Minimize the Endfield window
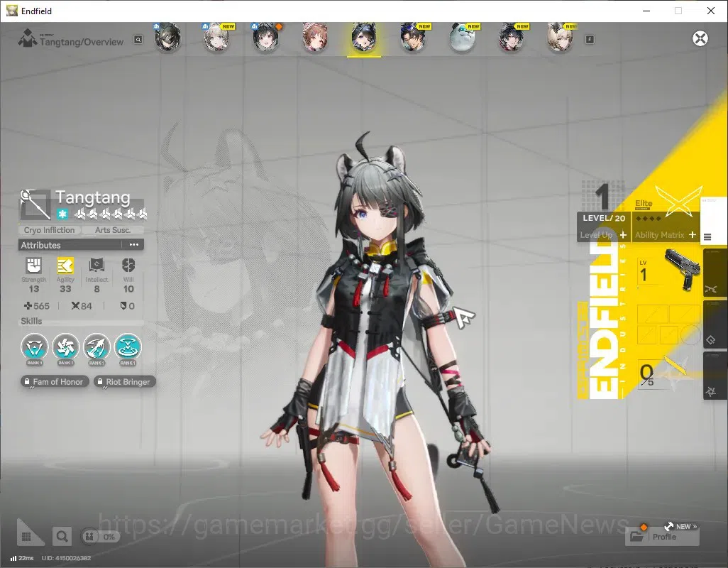Viewport: 728px width, 568px height. tap(646, 11)
